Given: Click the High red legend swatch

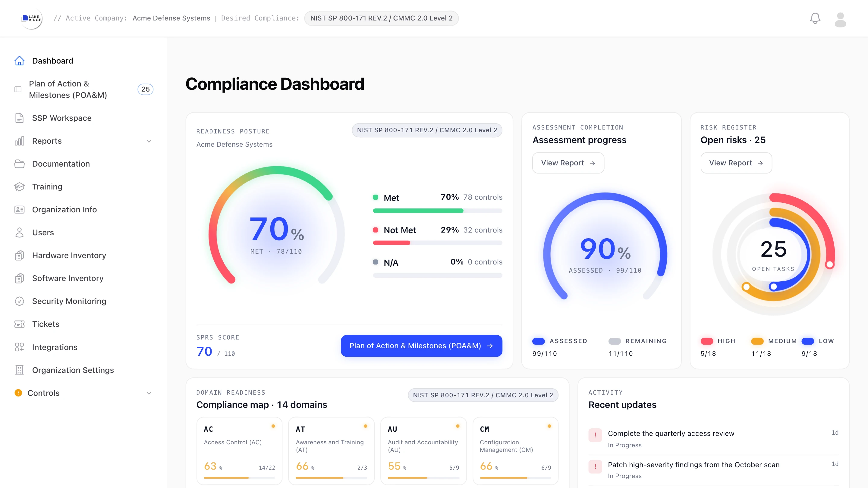Looking at the screenshot, I should (706, 341).
